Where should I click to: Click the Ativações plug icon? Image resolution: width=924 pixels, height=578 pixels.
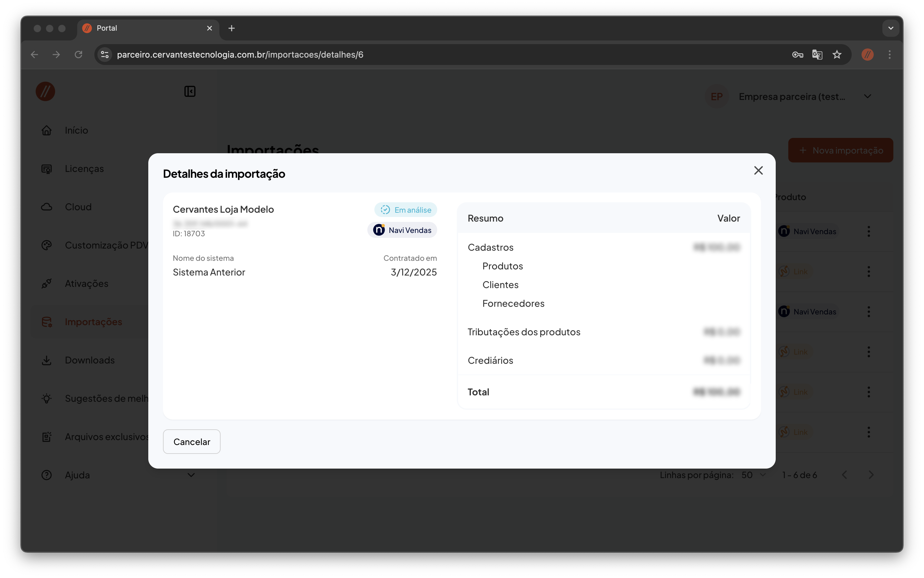pos(47,283)
